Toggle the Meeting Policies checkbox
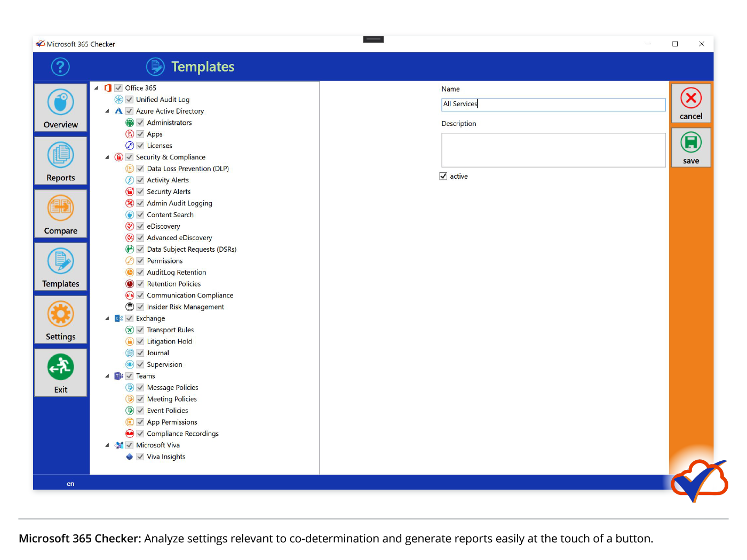The width and height of the screenshot is (747, 560). point(140,399)
